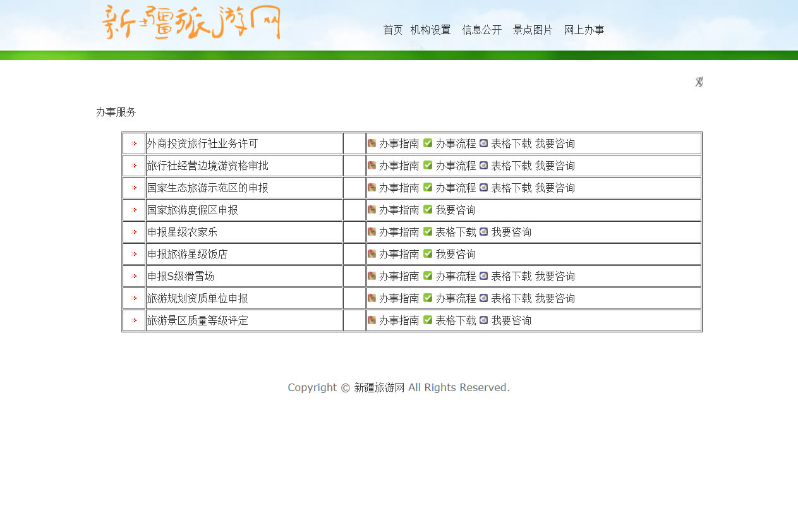Screen dimensions: 798x532
Task: Click green check icon in 国家旅游度假区申报 row
Action: point(428,210)
